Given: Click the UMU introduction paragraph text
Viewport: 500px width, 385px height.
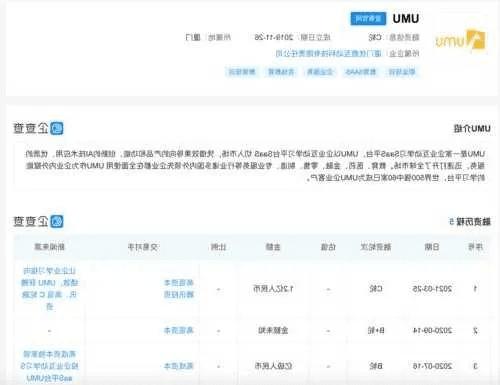Looking at the screenshot, I should click(x=255, y=166).
